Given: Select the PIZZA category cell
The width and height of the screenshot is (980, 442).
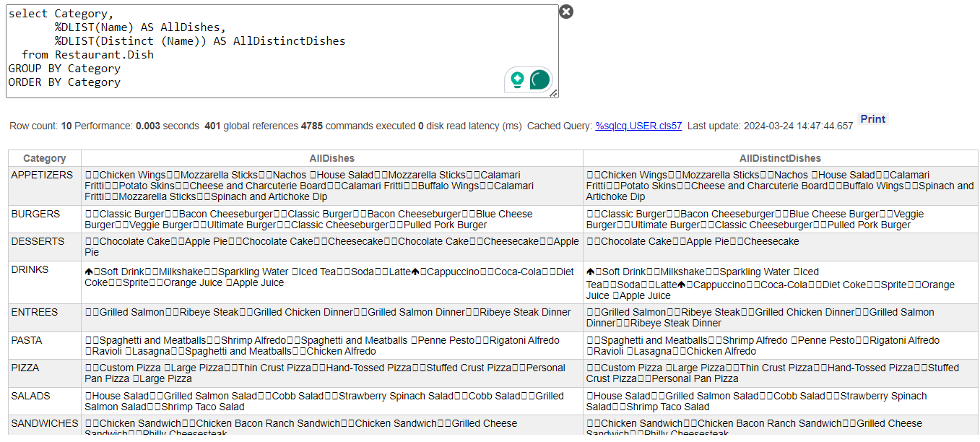Looking at the screenshot, I should tap(25, 368).
